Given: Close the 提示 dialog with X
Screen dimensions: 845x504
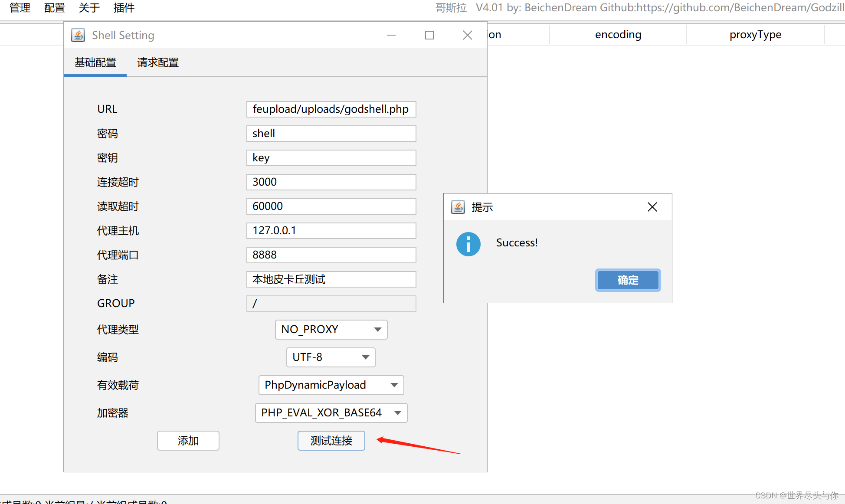Looking at the screenshot, I should pos(652,207).
